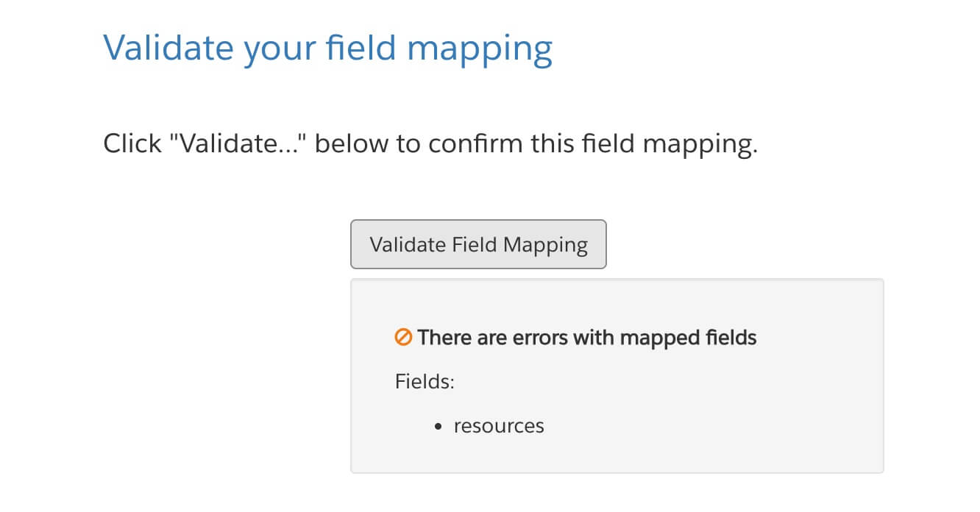
Task: Click the "resources" field entry in the list
Action: point(499,426)
